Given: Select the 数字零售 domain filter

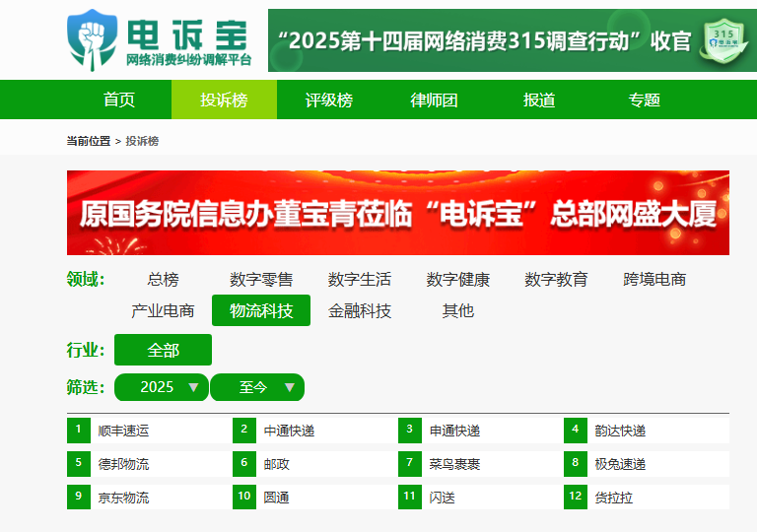Looking at the screenshot, I should (261, 279).
